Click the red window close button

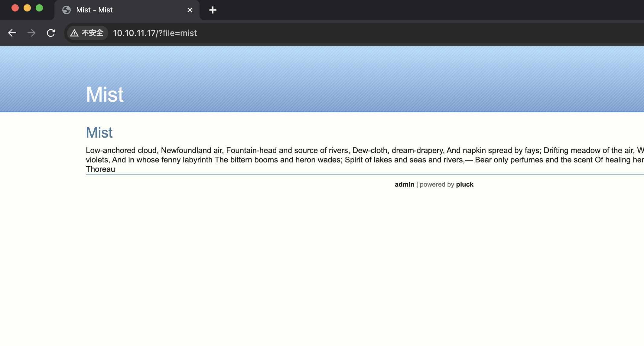[x=15, y=8]
